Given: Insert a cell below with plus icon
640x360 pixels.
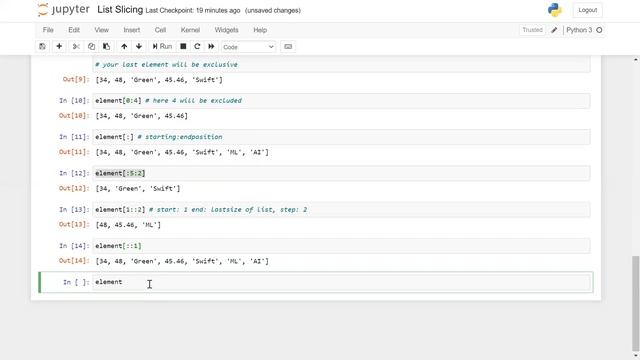Looking at the screenshot, I should (x=59, y=47).
